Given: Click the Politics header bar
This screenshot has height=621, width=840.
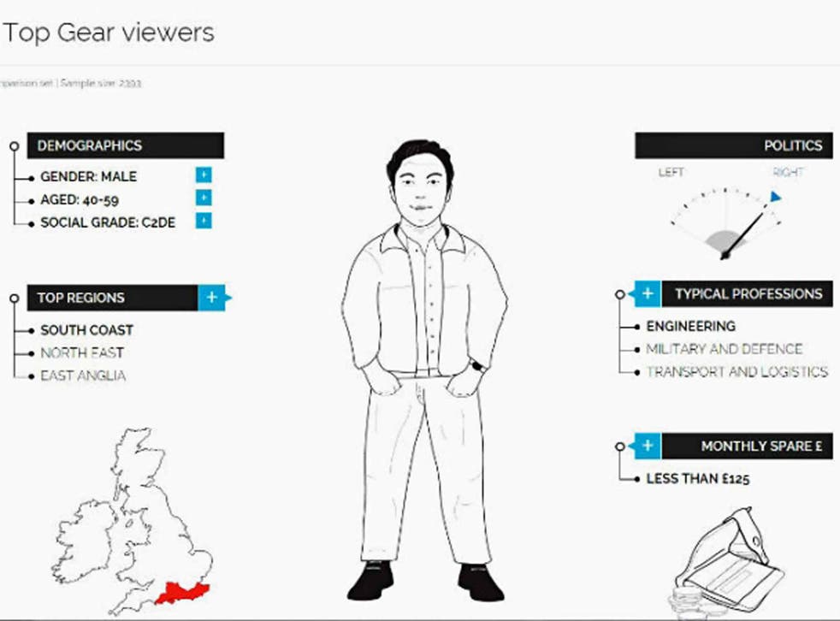Looking at the screenshot, I should (x=734, y=145).
